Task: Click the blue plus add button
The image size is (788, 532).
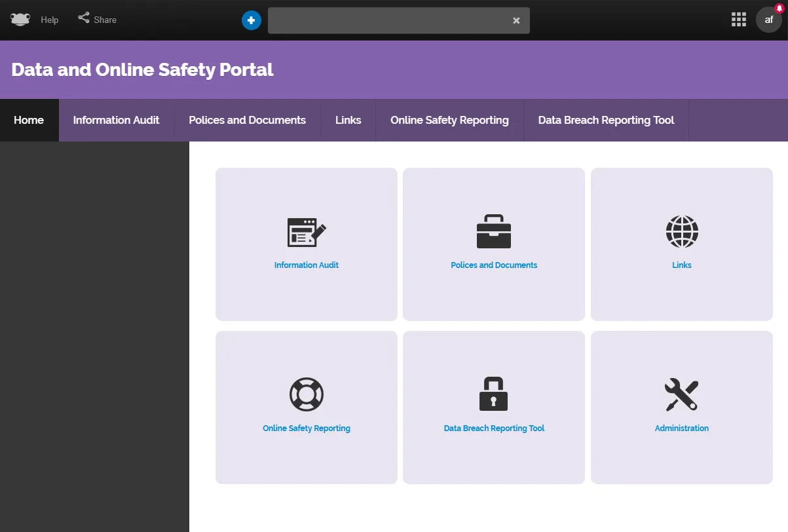Action: coord(252,20)
